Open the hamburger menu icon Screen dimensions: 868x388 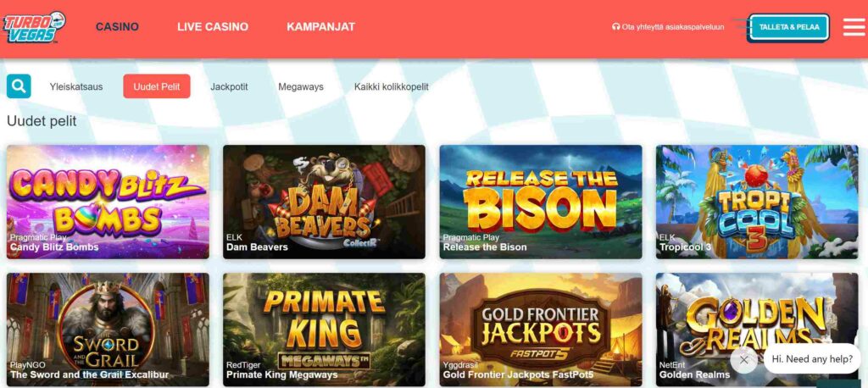[854, 26]
